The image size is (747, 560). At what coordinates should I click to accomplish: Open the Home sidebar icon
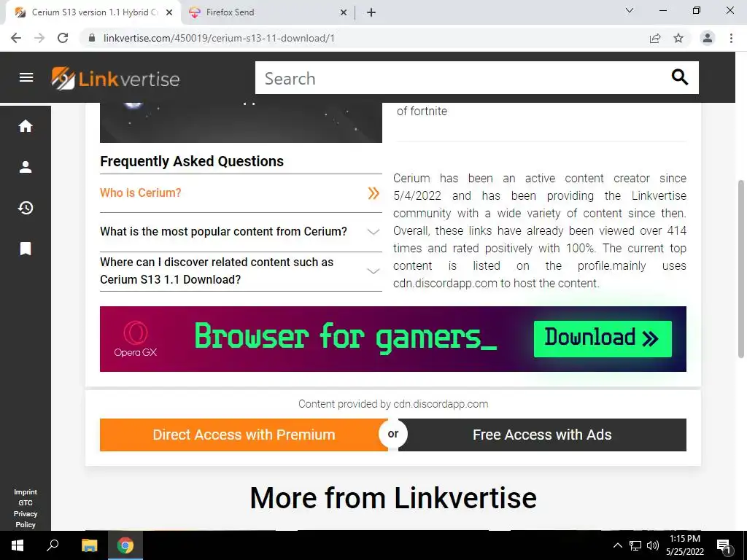[x=26, y=126]
